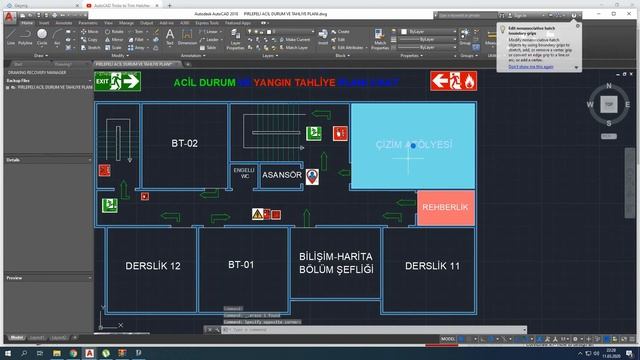Add a new drawing tab

point(188,64)
